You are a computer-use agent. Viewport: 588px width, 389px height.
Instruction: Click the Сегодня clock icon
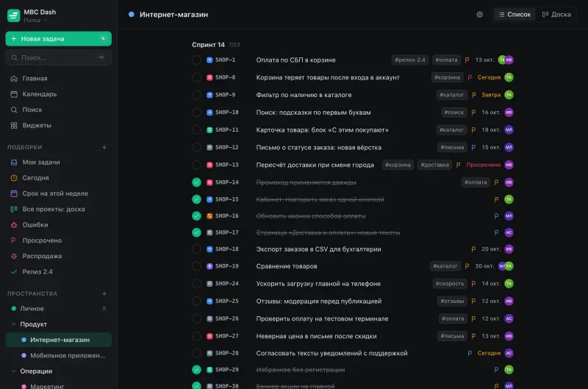coord(14,178)
